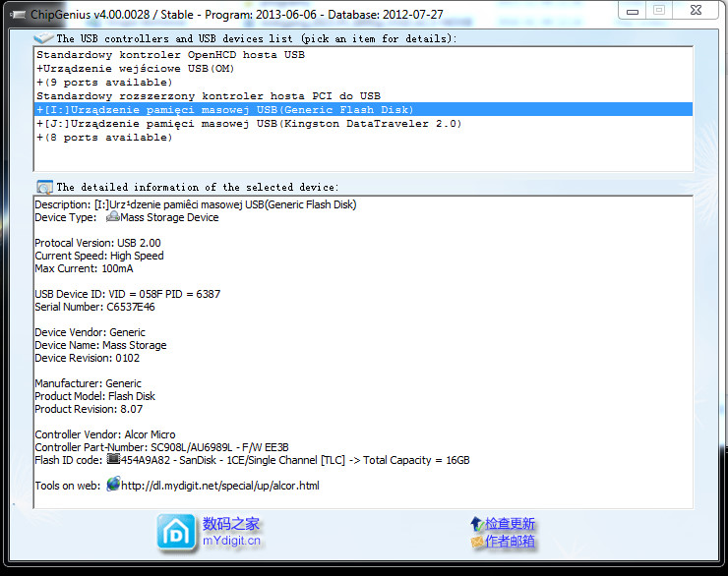Click Product Model: Flash Disk text

pyautogui.click(x=94, y=396)
